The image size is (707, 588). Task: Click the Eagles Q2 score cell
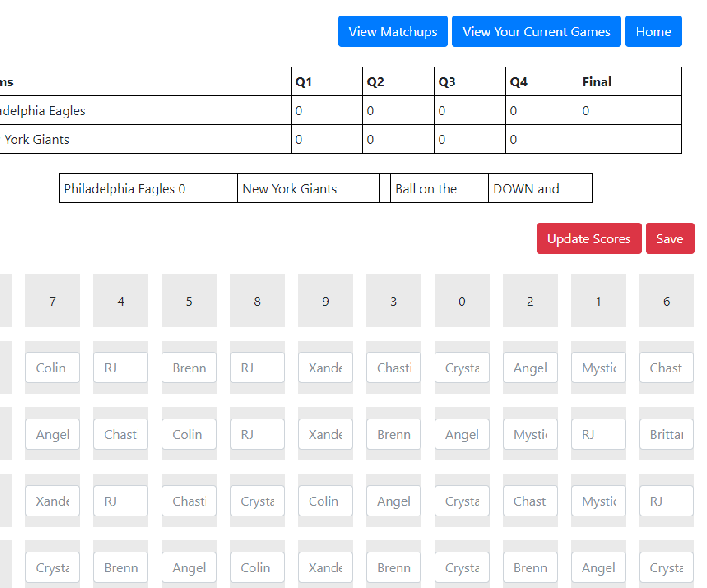[398, 110]
